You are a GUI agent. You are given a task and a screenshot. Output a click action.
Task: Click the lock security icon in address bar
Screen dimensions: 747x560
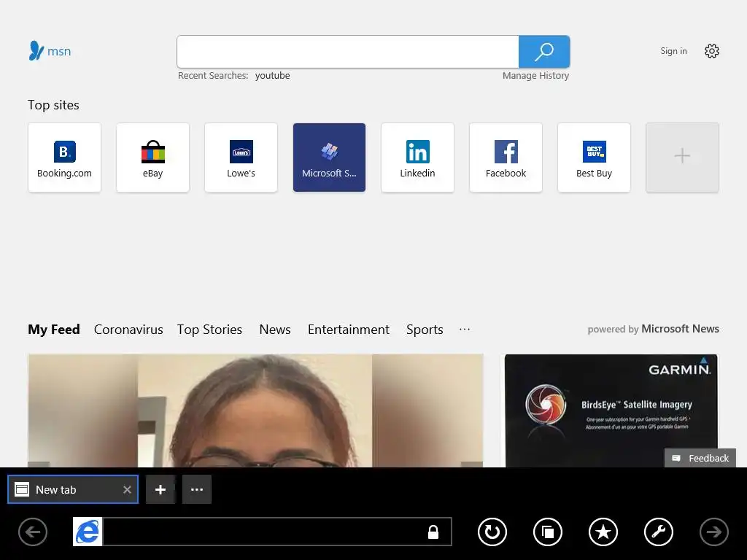[x=433, y=532]
